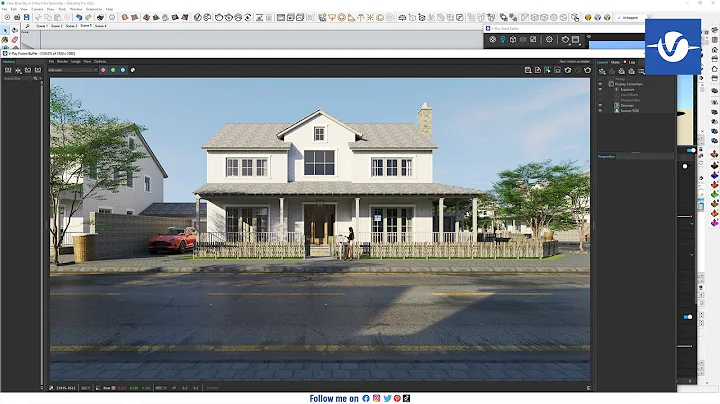Click rendered house image in frame buffer

pos(320,229)
